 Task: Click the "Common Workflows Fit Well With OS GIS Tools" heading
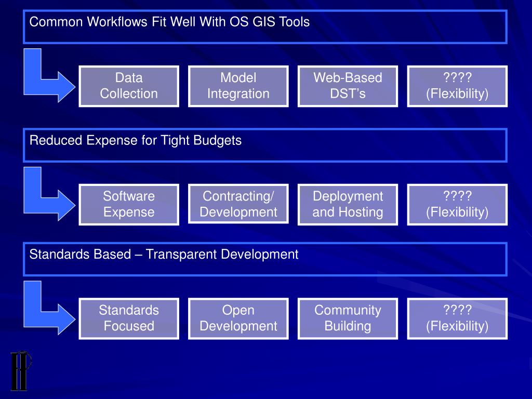coord(265,27)
